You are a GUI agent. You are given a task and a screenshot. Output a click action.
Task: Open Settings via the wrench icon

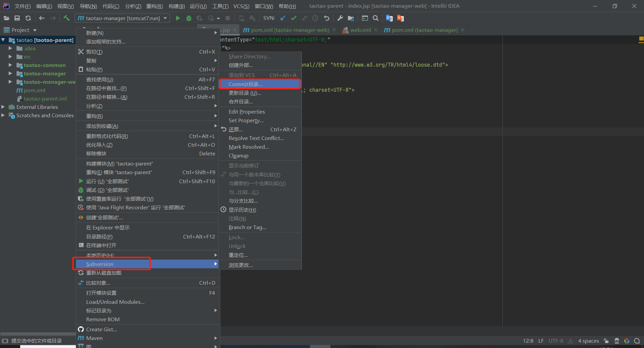pos(340,18)
